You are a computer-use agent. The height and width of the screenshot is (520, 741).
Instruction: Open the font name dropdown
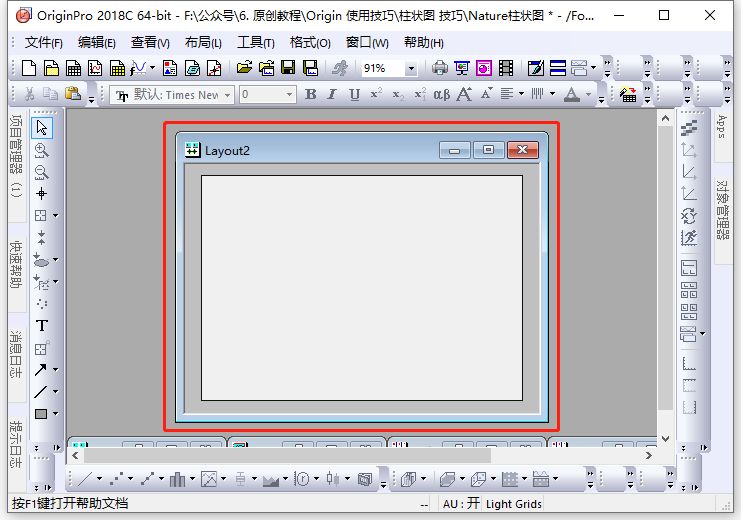coord(227,95)
